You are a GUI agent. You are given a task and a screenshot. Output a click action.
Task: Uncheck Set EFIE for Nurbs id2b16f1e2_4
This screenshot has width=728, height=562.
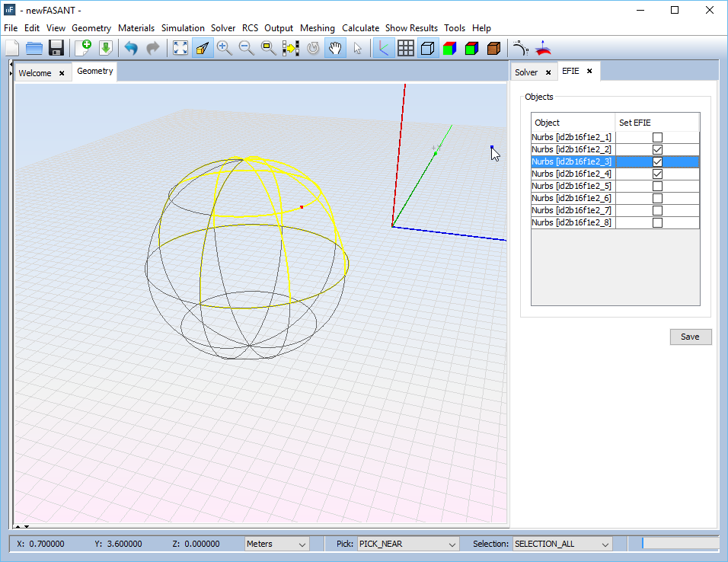657,174
